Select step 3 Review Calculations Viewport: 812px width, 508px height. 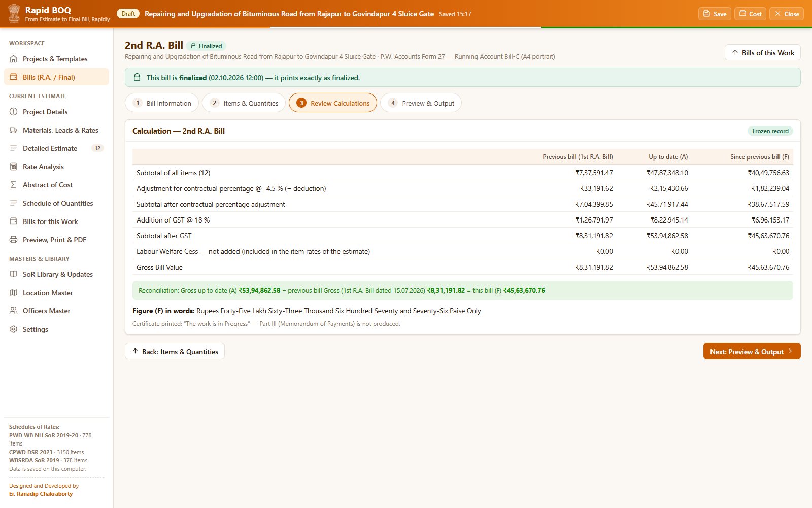(x=333, y=103)
